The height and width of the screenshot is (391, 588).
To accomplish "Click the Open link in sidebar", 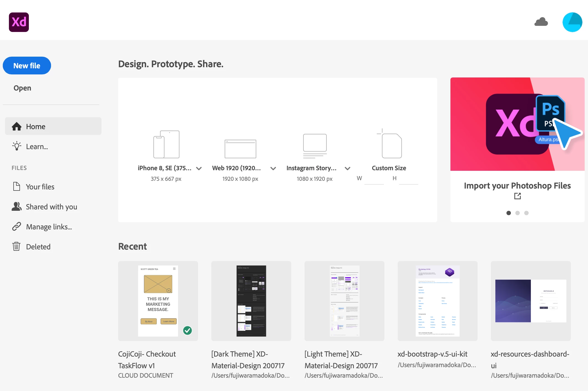I will 22,88.
